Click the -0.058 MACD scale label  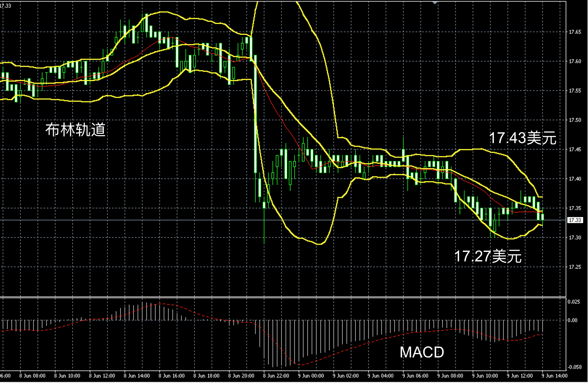click(x=574, y=367)
